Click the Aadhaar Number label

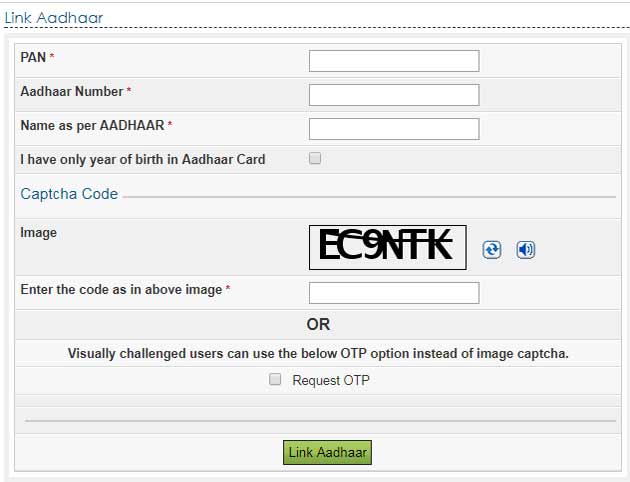72,92
